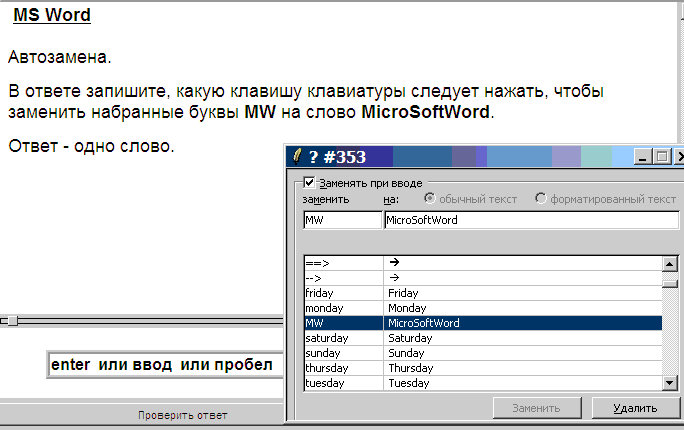The image size is (684, 430).
Task: Select the 'обычный текст' radio button
Action: tap(430, 198)
